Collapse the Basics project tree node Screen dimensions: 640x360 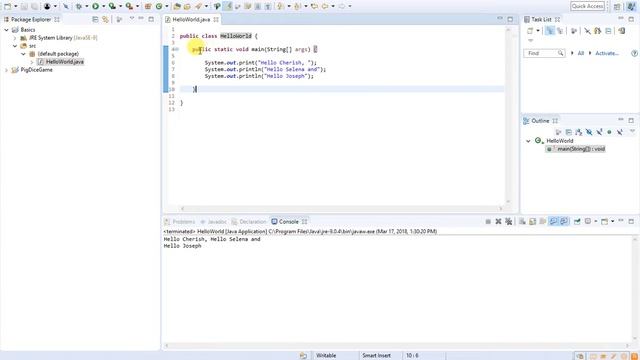point(7,30)
